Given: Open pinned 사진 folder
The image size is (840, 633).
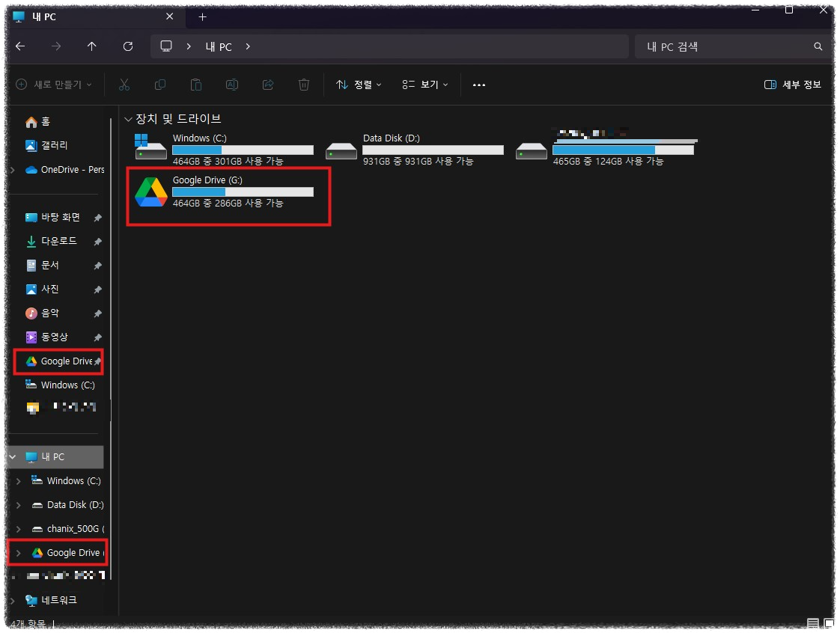Looking at the screenshot, I should point(43,290).
